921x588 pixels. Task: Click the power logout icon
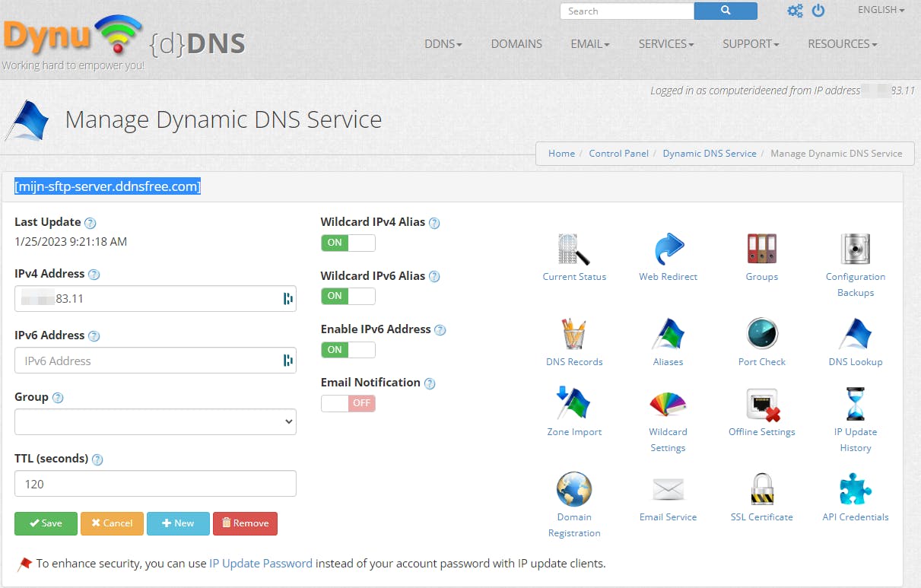tap(818, 11)
